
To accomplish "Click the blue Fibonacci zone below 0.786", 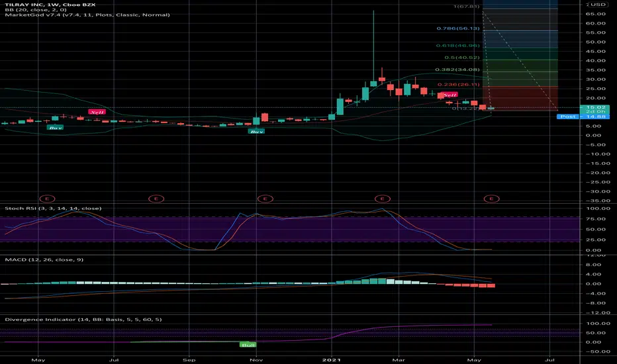I will [x=520, y=39].
